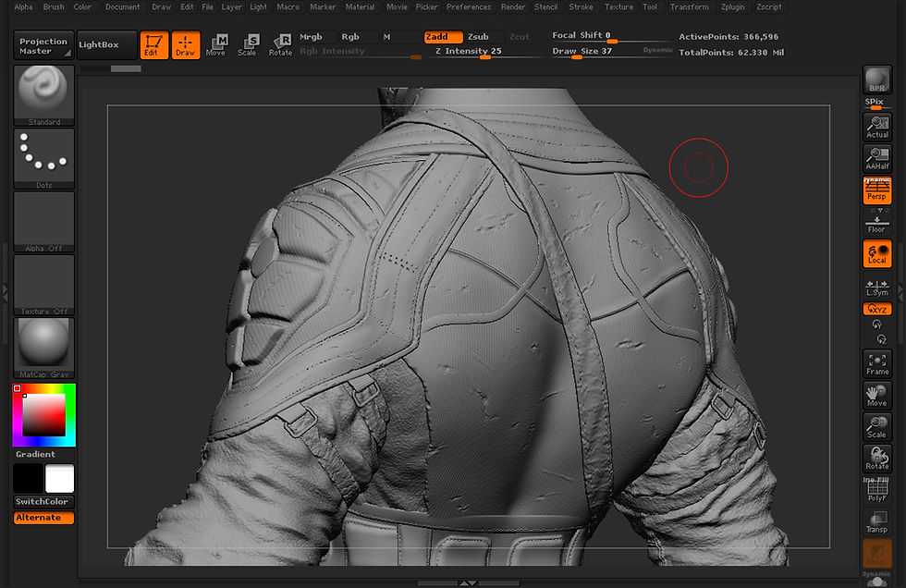Toggle the Floor grid button
This screenshot has height=588, width=906.
[876, 222]
